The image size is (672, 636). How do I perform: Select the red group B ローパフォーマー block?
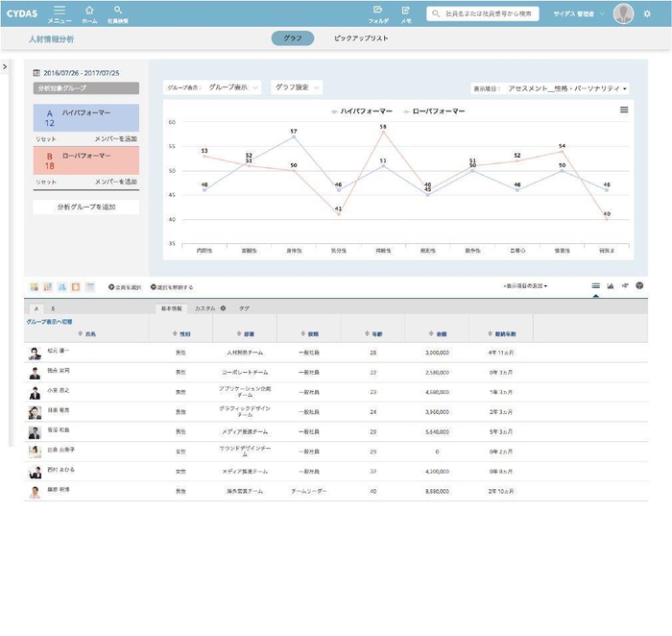85,159
